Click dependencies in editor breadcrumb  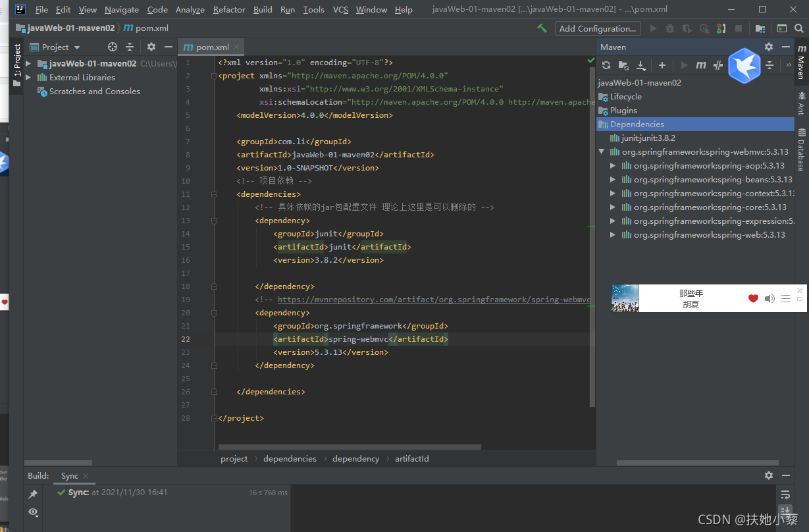[x=290, y=458]
